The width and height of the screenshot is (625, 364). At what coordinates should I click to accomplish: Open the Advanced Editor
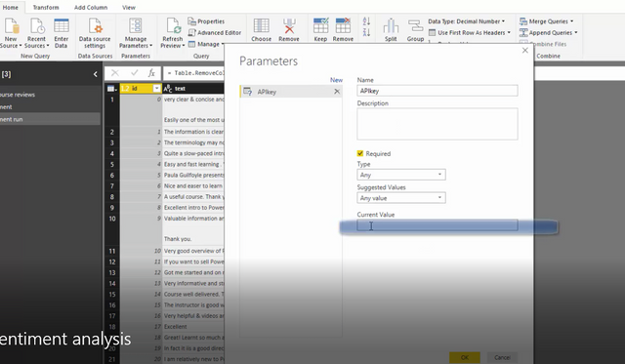point(215,32)
